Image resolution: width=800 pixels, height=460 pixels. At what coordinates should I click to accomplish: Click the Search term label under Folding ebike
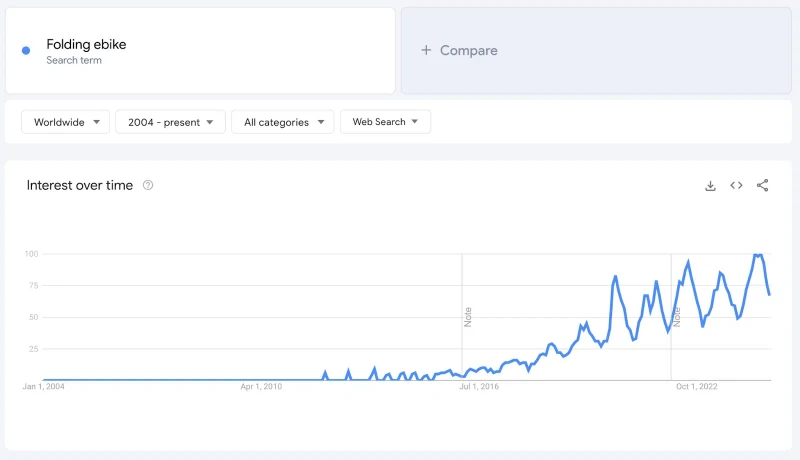click(74, 60)
